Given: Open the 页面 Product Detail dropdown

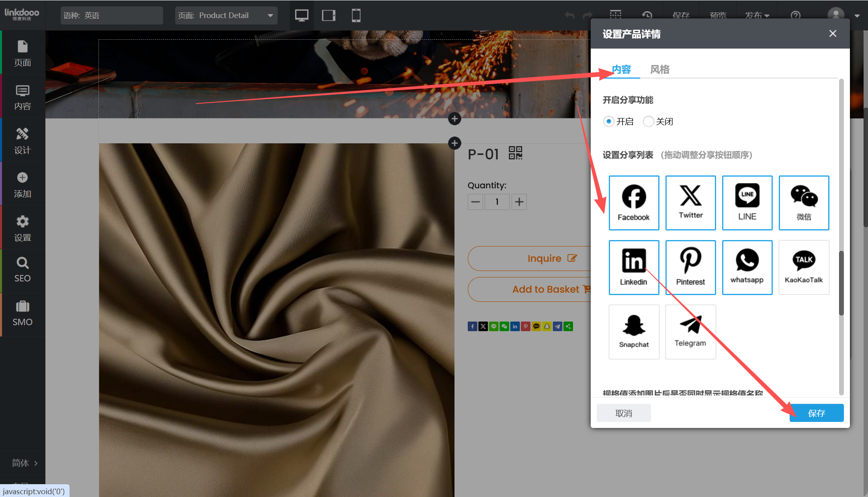Looking at the screenshot, I should point(226,16).
